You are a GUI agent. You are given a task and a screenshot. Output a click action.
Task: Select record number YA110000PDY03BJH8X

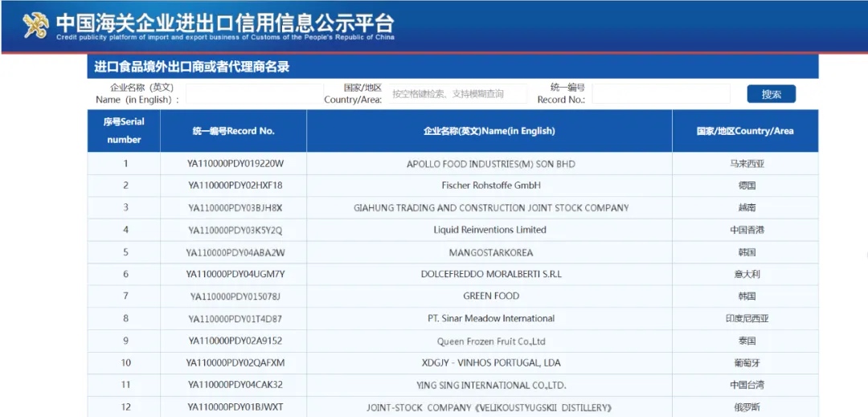pos(235,208)
